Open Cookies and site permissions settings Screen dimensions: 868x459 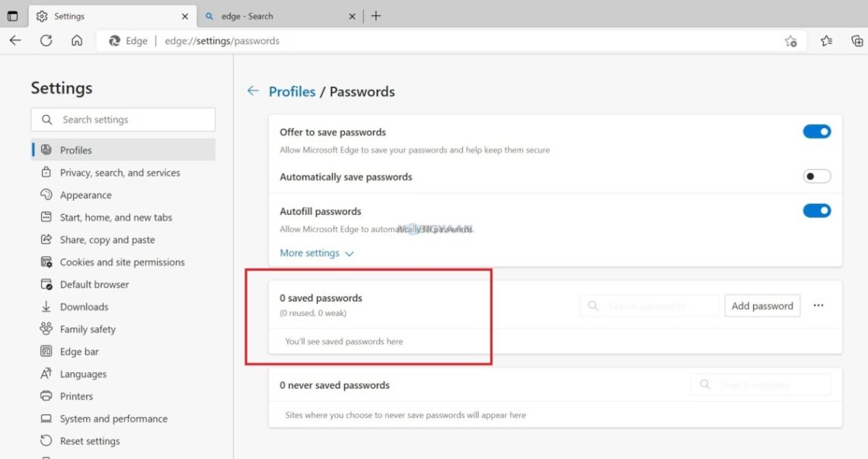tap(46, 262)
